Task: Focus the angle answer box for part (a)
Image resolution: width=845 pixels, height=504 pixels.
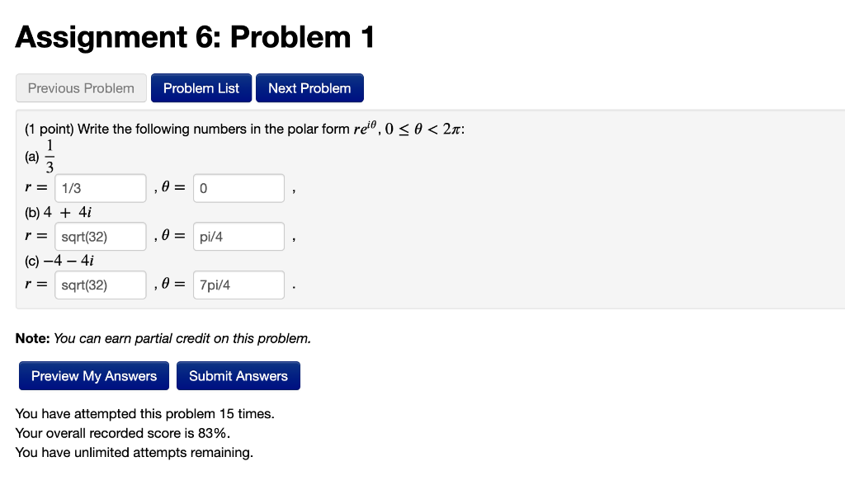Action: point(238,187)
